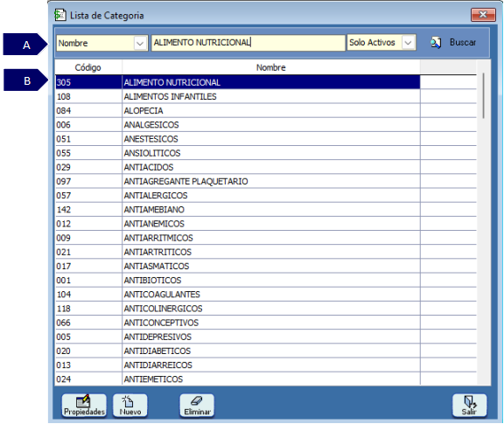Select the ANTIBIOTICOS category row
Screen dimensions: 504x424
(237, 280)
